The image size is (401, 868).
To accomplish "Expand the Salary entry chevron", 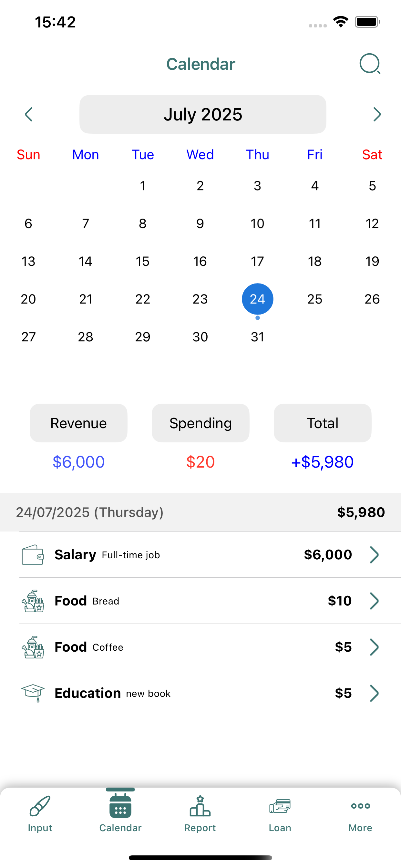I will (374, 555).
